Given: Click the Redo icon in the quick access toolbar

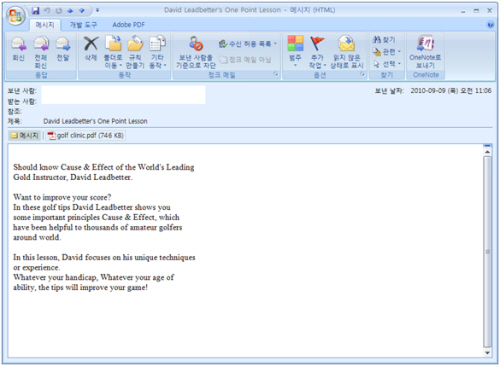Looking at the screenshot, I should click(59, 11).
